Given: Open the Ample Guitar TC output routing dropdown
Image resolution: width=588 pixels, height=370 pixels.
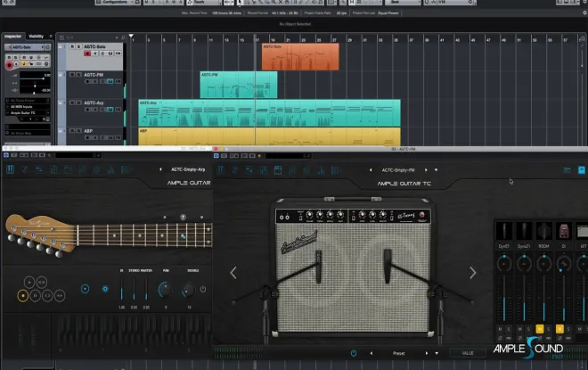Looking at the screenshot, I should [28, 112].
